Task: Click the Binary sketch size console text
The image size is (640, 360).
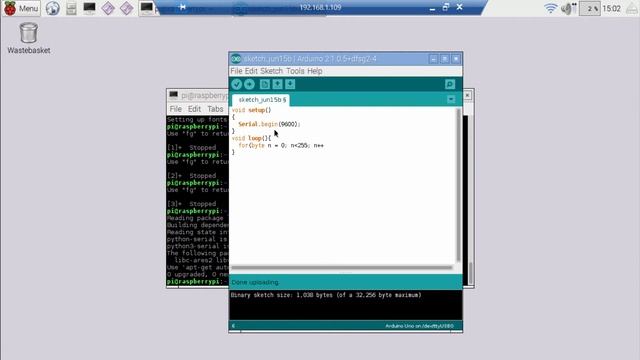Action: [326, 295]
